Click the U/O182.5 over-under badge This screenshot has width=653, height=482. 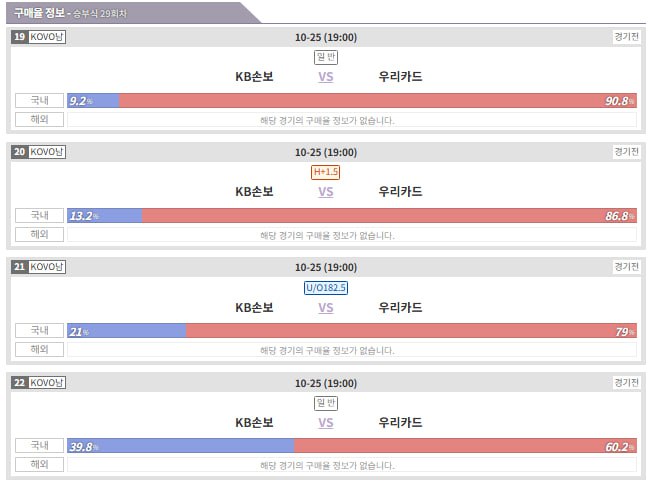(x=326, y=288)
